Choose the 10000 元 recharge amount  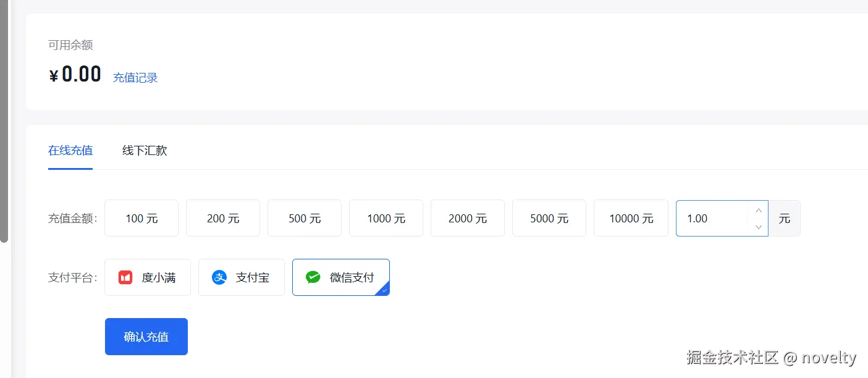(631, 218)
